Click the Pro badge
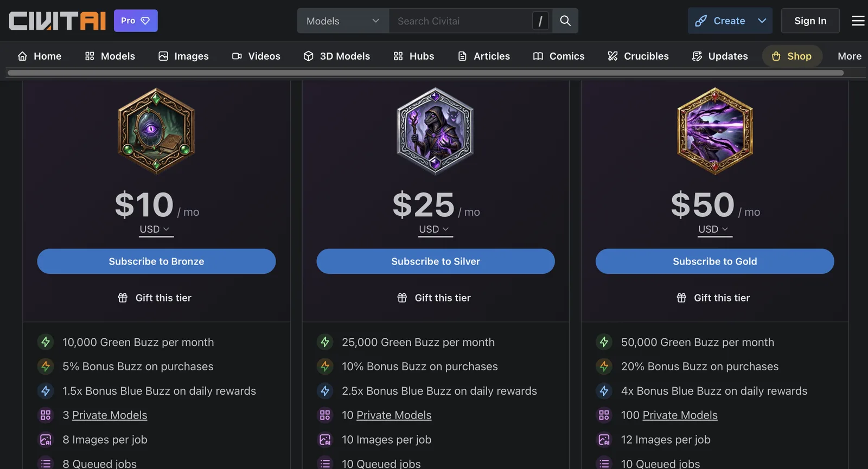Screen dimensions: 868x469 pos(136,21)
